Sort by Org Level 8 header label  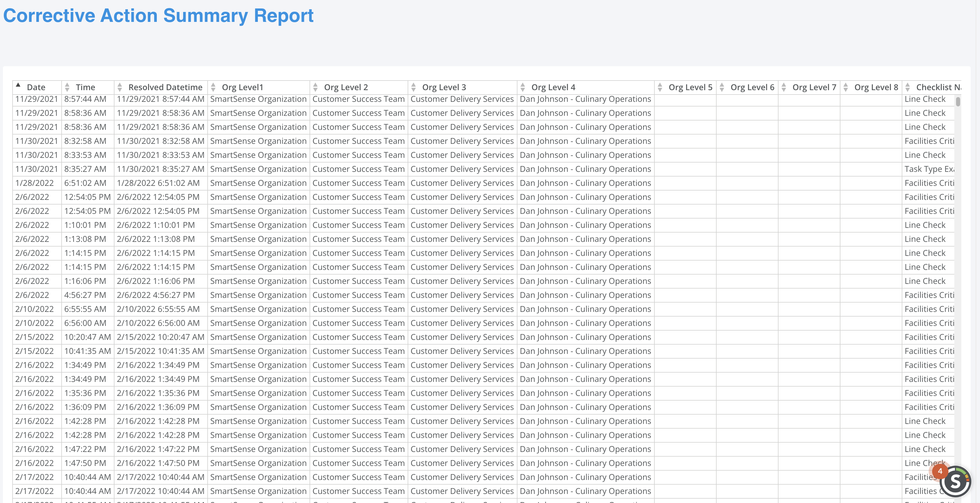point(877,88)
